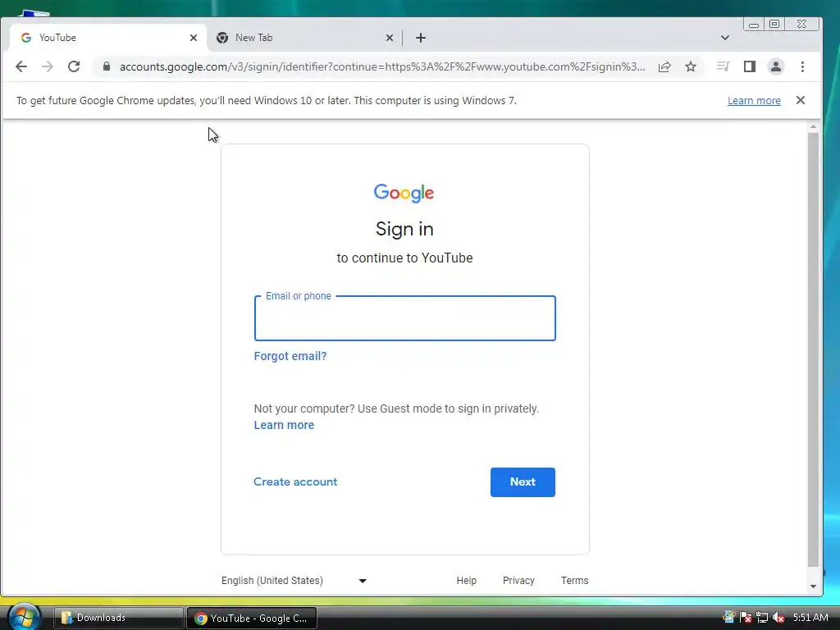The height and width of the screenshot is (630, 840).
Task: Open the media control icon in toolbar
Action: tap(723, 66)
